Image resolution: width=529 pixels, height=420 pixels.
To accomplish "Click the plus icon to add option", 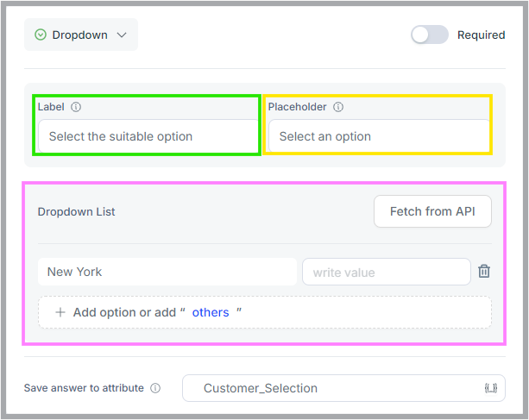I will click(60, 312).
